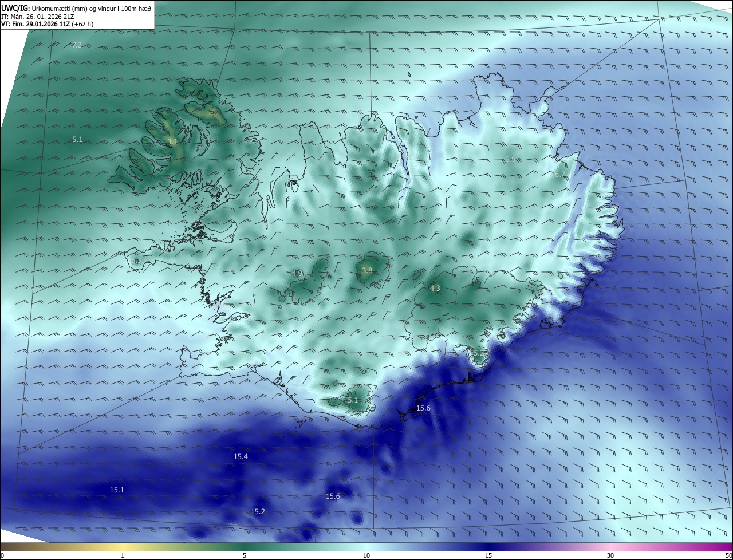Click the map title 'Úrkomumætti (mm) og vindur í 100m hæð'

(x=90, y=9)
